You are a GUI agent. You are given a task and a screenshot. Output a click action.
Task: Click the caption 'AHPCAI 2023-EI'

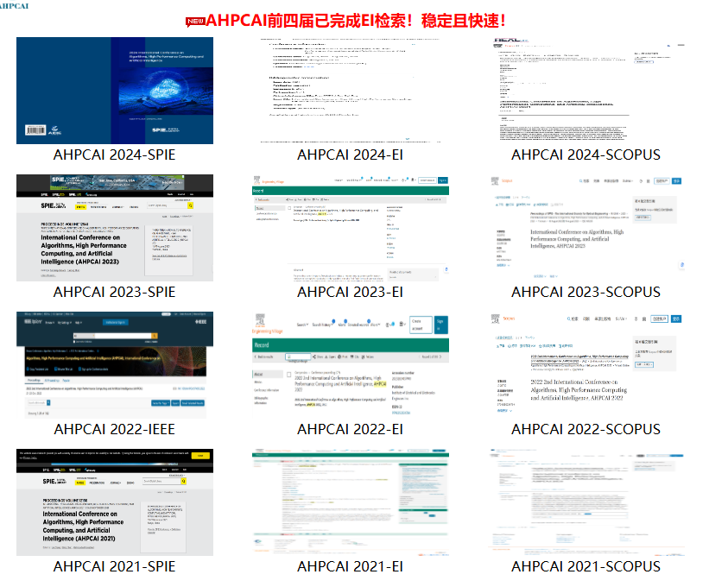pos(350,292)
